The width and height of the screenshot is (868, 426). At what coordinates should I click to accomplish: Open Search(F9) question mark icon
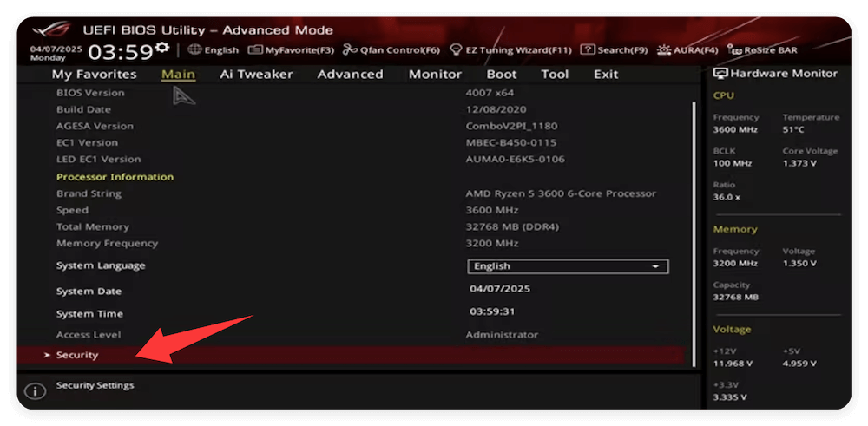click(588, 49)
